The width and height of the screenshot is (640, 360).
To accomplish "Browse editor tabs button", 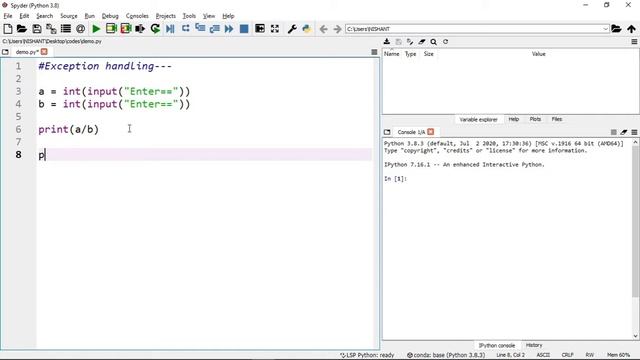I will coord(5,52).
